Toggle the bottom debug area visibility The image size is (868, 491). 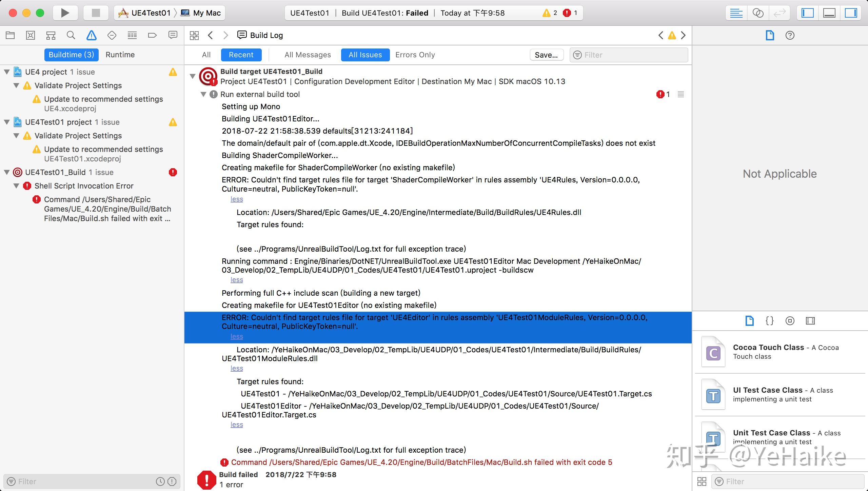tap(829, 13)
